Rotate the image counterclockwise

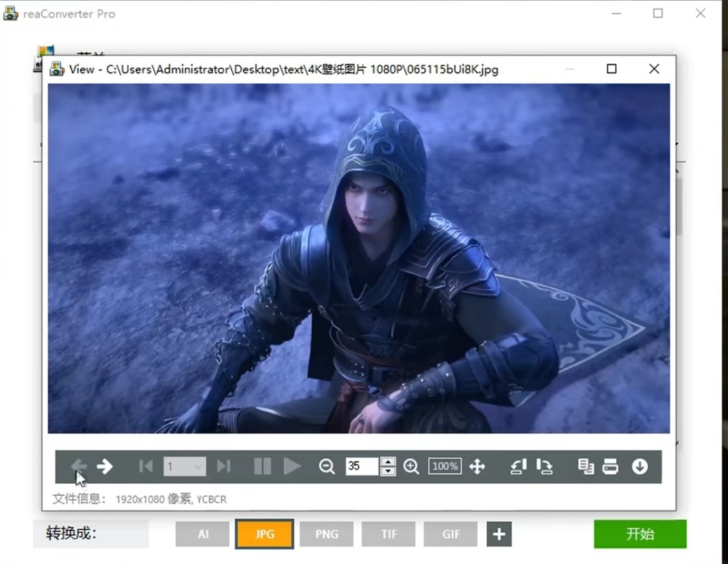coord(518,466)
